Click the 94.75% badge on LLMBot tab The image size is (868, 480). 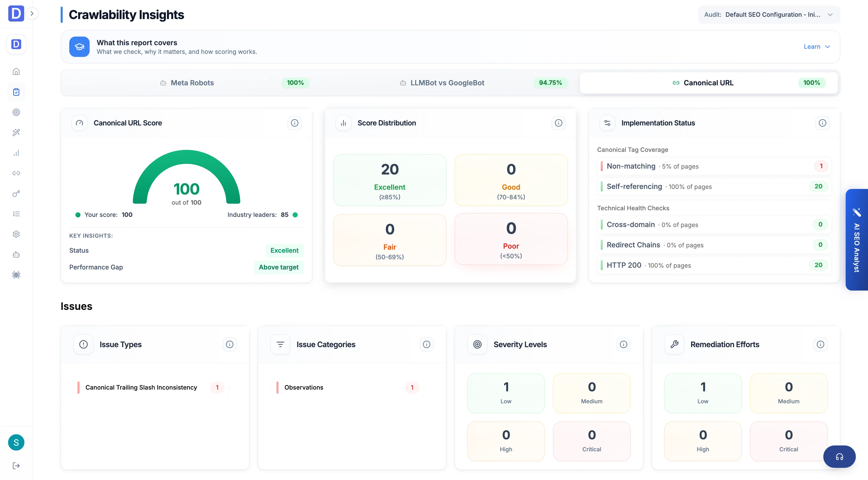[550, 83]
